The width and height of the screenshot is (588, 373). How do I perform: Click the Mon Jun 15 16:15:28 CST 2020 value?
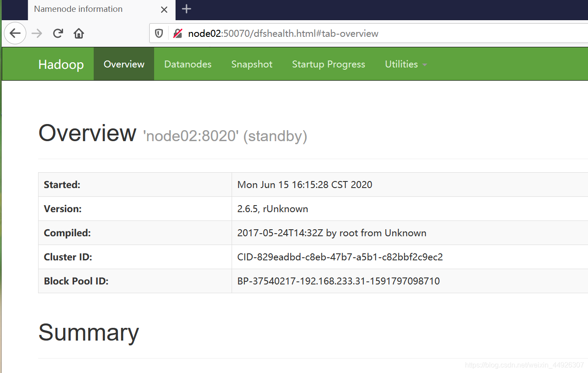click(x=305, y=185)
